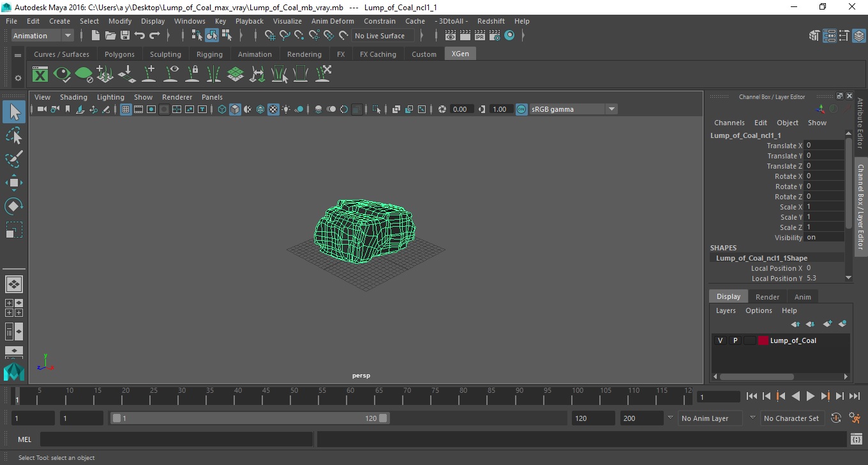The width and height of the screenshot is (868, 465).
Task: Open the layer editor Options menu
Action: click(759, 310)
